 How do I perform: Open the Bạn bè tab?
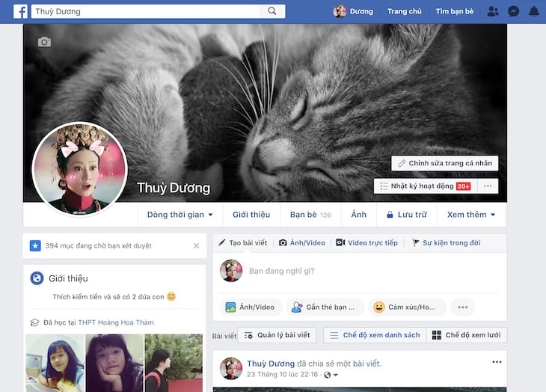tap(310, 215)
